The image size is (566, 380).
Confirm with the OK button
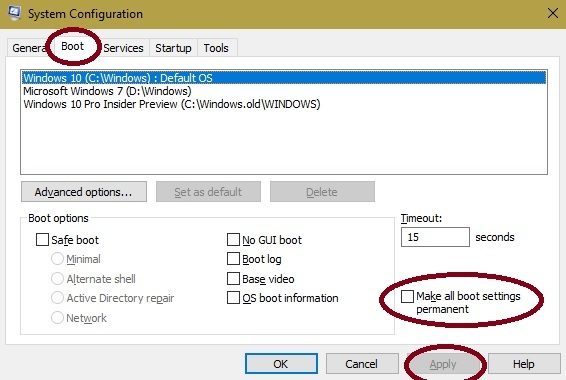point(281,364)
